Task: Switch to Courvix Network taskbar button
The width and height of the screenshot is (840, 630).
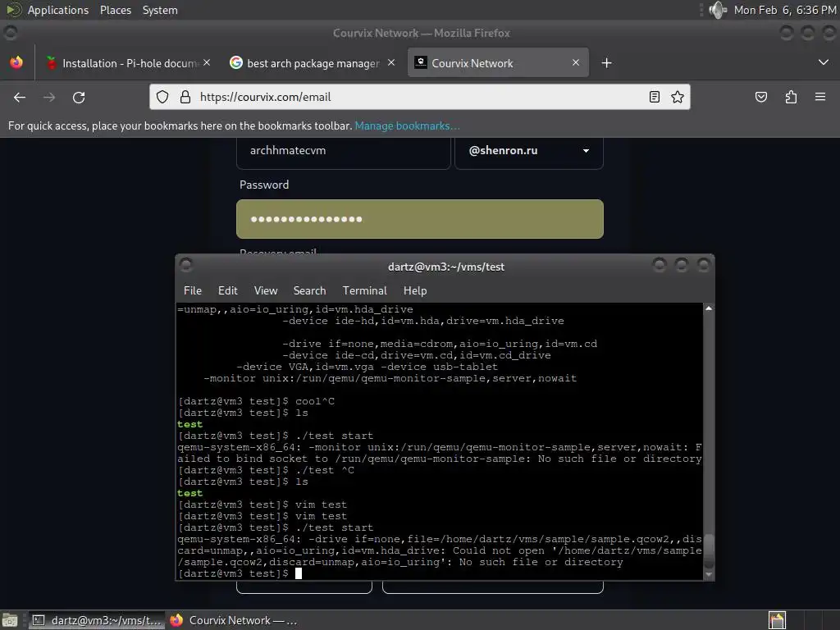Action: pyautogui.click(x=234, y=620)
